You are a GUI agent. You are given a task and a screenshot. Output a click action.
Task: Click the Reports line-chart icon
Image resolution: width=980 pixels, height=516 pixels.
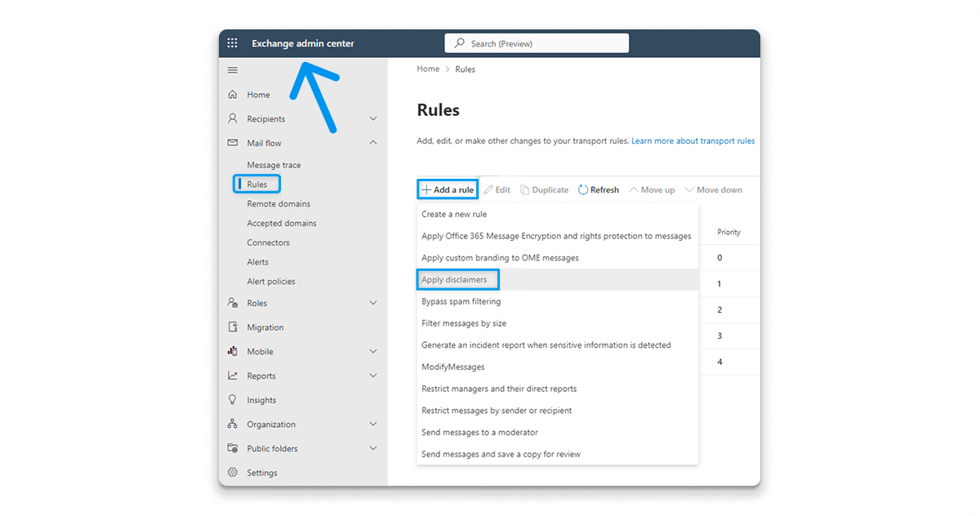coord(233,376)
